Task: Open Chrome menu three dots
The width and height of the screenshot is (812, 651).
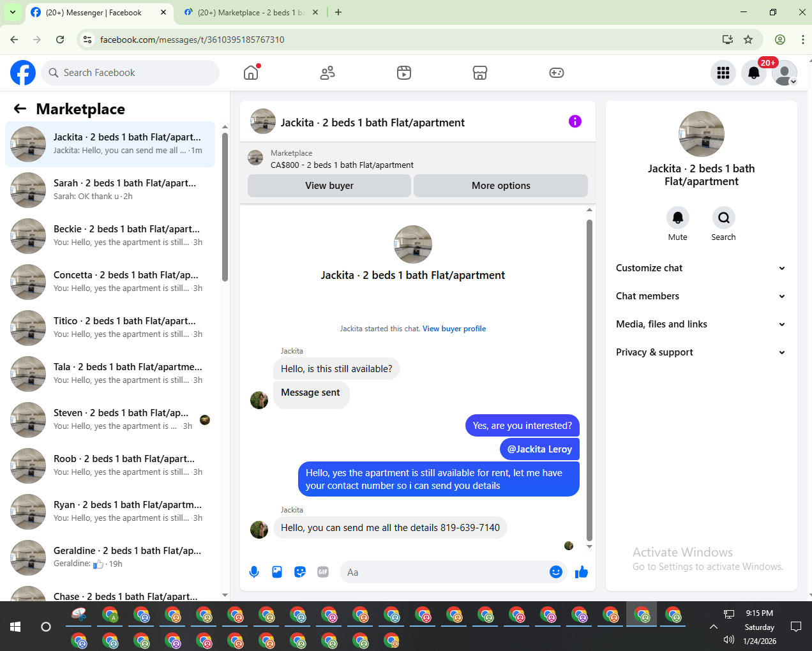Action: (802, 40)
